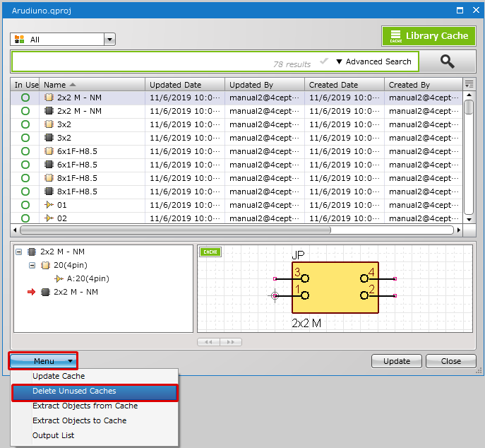Click the component icon of the 3x2 row
Image resolution: width=485 pixels, height=448 pixels.
tap(49, 124)
